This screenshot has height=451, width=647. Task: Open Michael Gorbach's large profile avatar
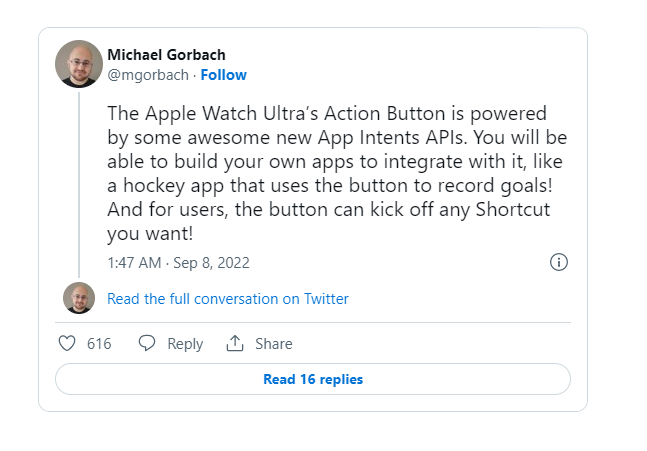[x=79, y=64]
